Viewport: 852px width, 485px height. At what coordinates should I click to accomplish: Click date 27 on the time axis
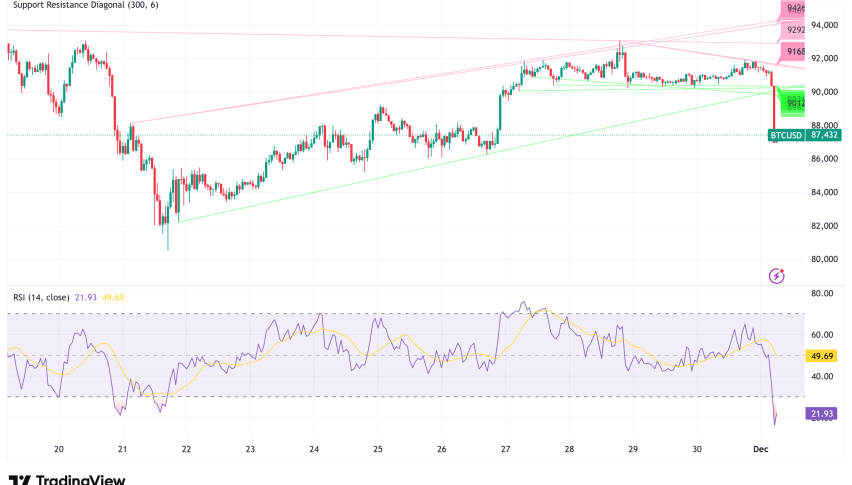tap(506, 450)
